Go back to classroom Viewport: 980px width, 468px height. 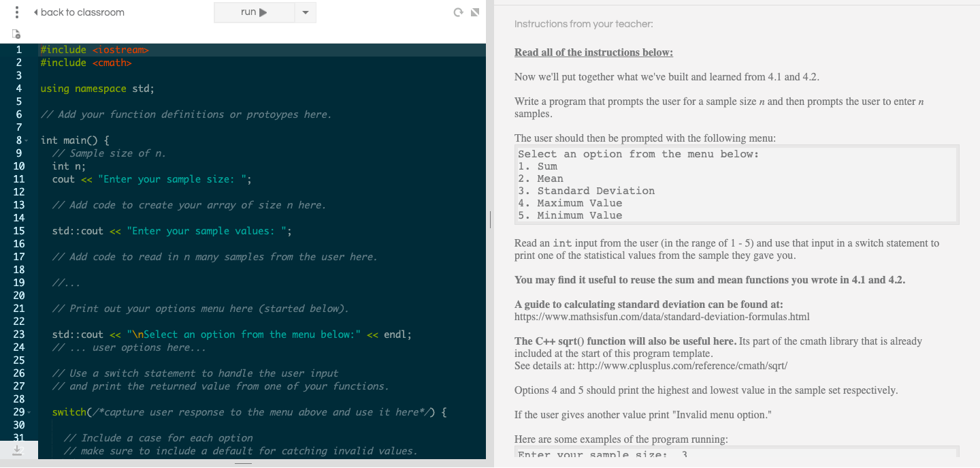(x=79, y=12)
